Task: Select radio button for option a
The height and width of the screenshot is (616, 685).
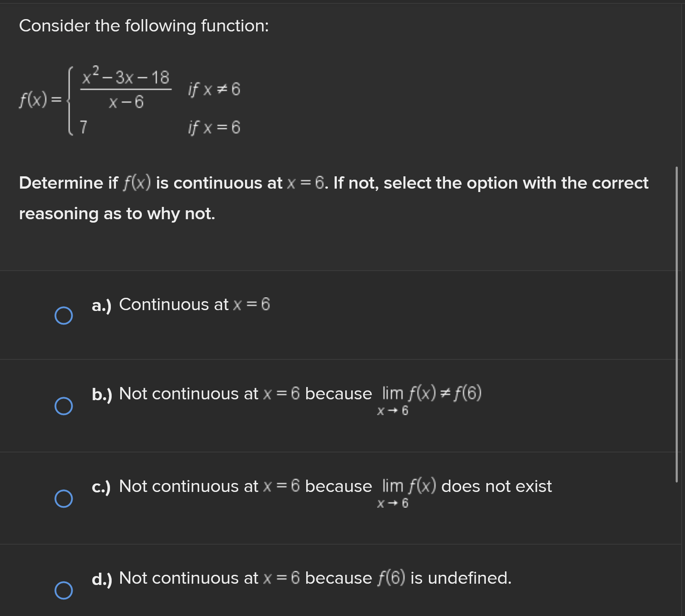Action: click(64, 316)
